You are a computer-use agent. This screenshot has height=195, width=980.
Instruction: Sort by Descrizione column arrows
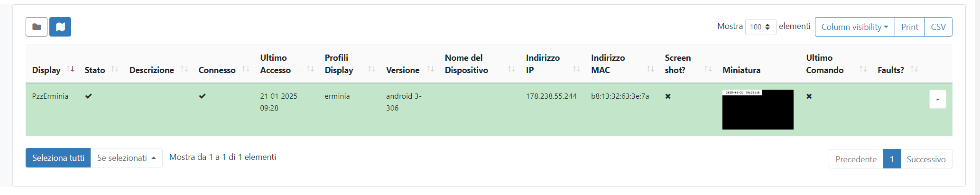tap(185, 69)
